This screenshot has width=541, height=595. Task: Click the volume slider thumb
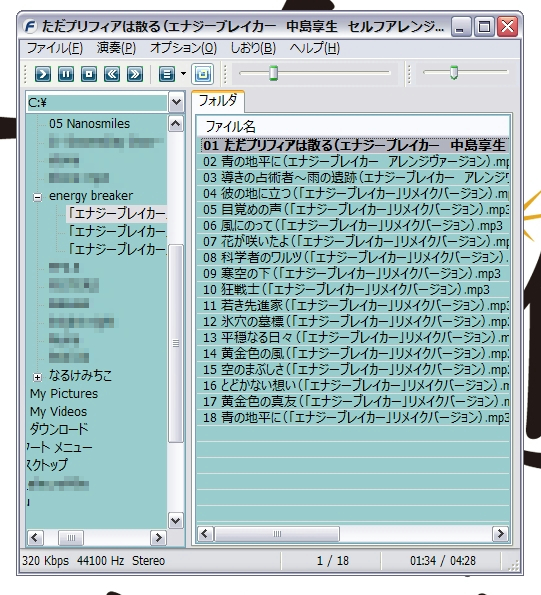point(454,72)
